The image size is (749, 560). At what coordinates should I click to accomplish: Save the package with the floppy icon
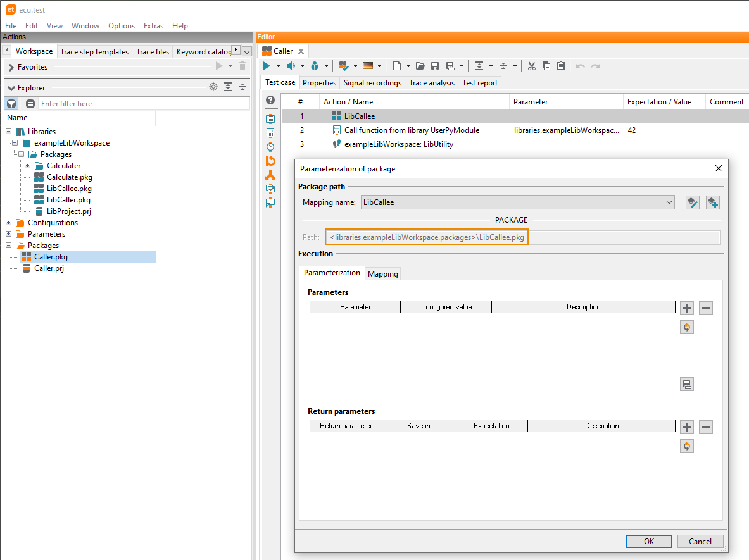click(x=435, y=66)
